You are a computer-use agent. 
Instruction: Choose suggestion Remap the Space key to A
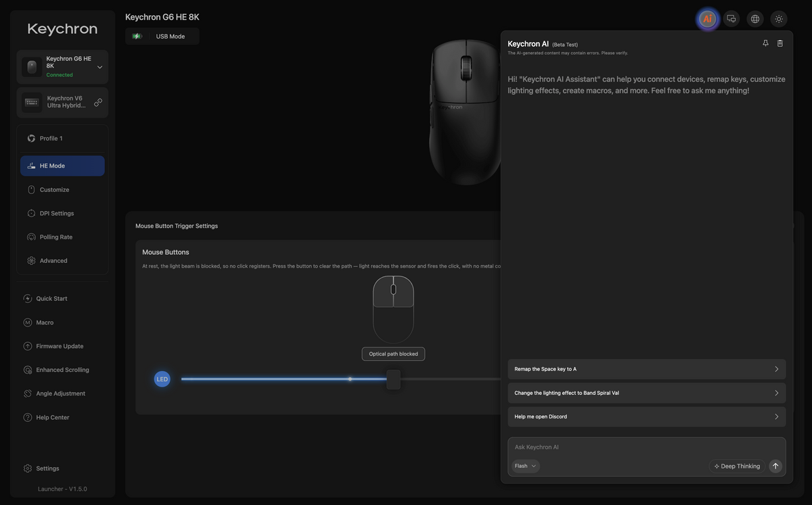(647, 369)
